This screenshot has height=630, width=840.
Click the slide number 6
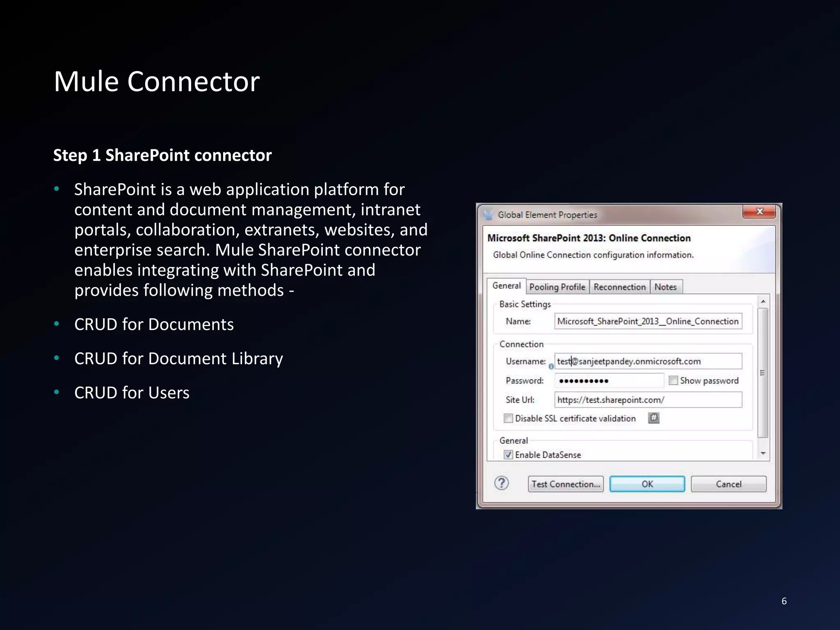(784, 601)
